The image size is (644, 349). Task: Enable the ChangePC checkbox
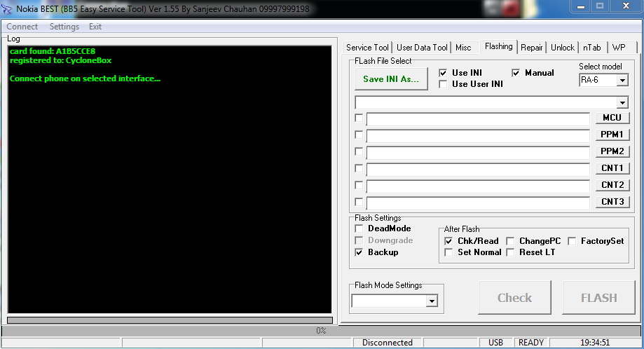tap(510, 241)
